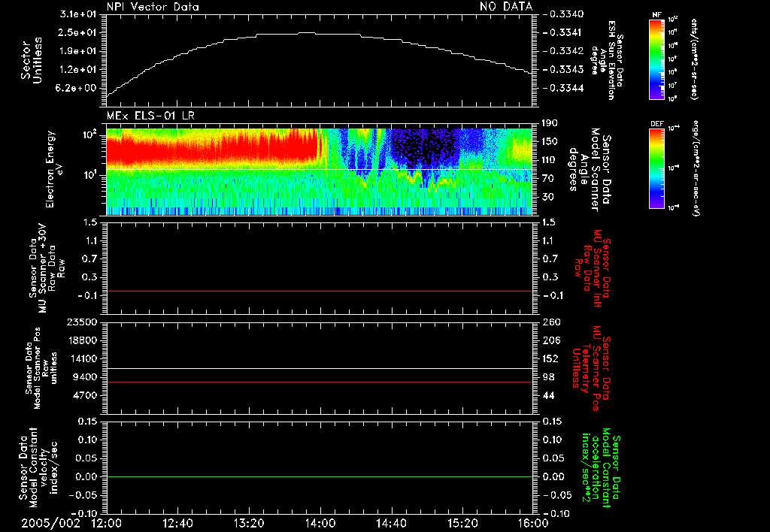The width and height of the screenshot is (770, 532).
Task: Click the 'ESH Sun Elevation Angle' axis title
Action: [607, 60]
